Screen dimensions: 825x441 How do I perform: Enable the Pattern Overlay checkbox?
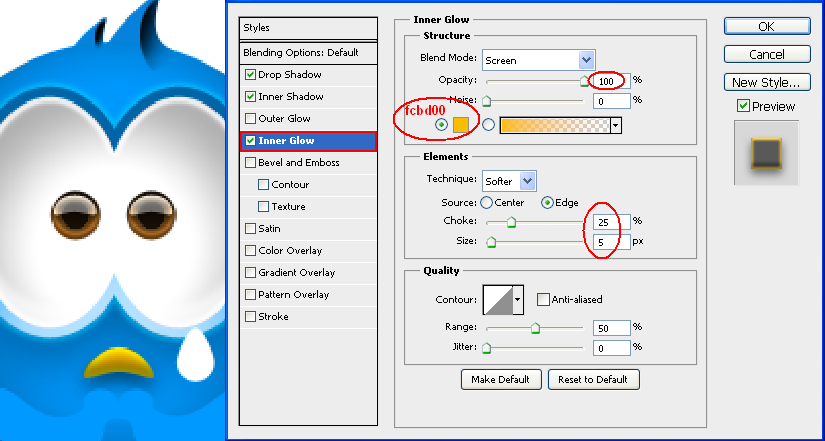[x=250, y=295]
